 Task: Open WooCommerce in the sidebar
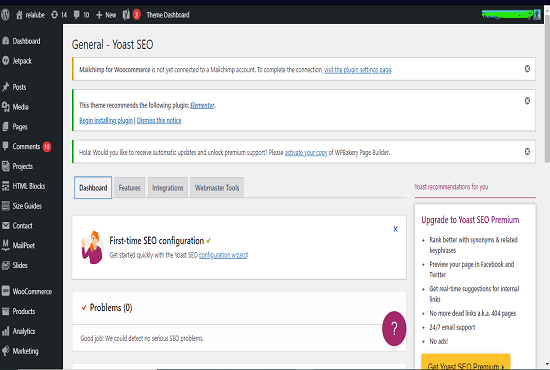[x=31, y=291]
